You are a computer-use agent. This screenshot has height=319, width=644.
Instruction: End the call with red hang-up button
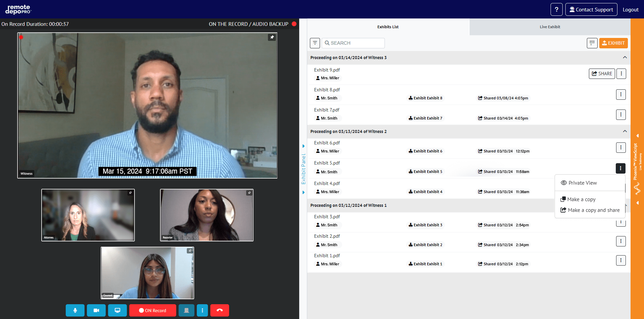coord(219,310)
